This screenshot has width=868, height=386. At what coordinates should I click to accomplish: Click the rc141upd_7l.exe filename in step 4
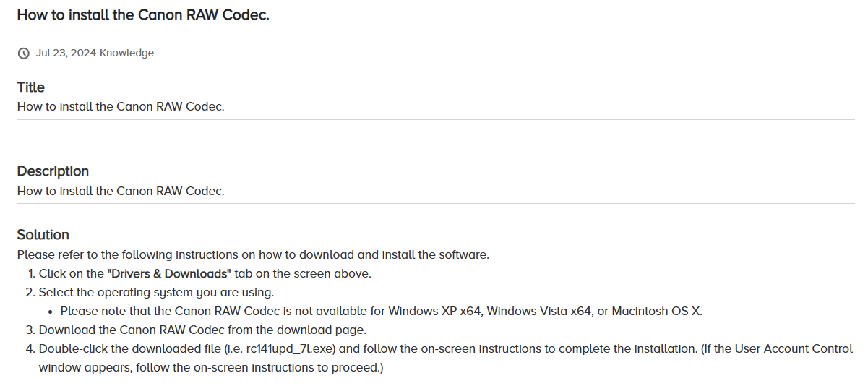point(291,349)
